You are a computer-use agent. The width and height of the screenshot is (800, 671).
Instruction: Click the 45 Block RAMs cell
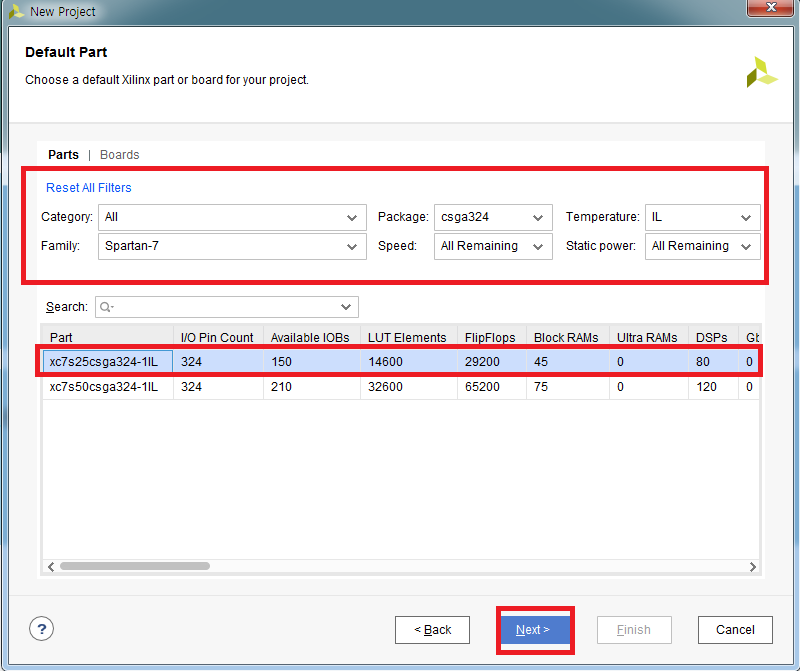point(568,362)
